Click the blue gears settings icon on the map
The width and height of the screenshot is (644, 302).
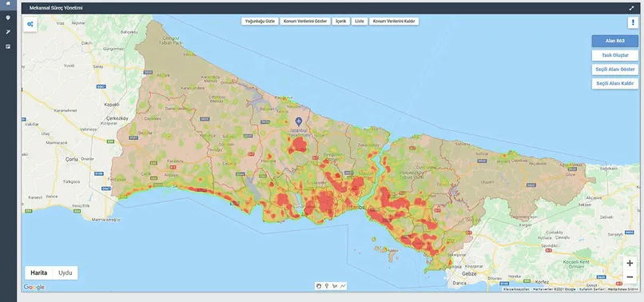coord(30,24)
